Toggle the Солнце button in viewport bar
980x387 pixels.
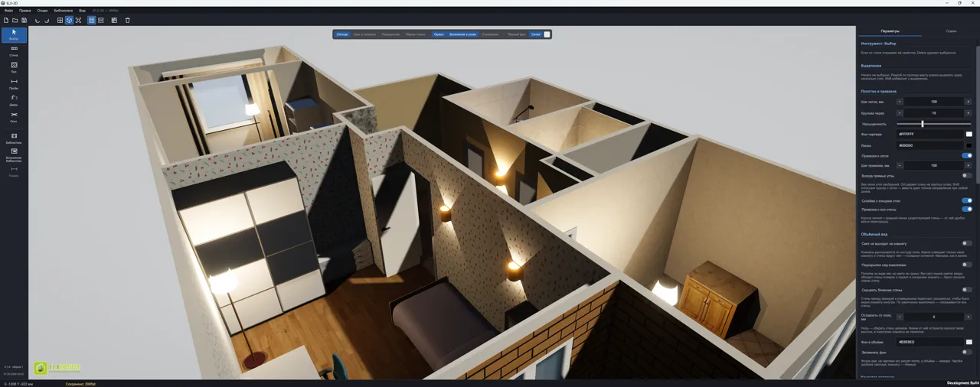click(x=342, y=34)
